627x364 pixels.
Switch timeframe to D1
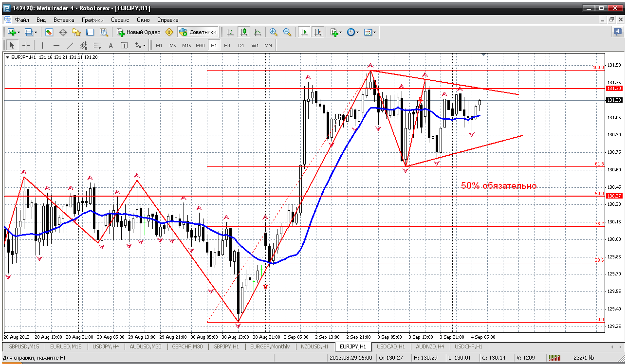click(x=241, y=45)
